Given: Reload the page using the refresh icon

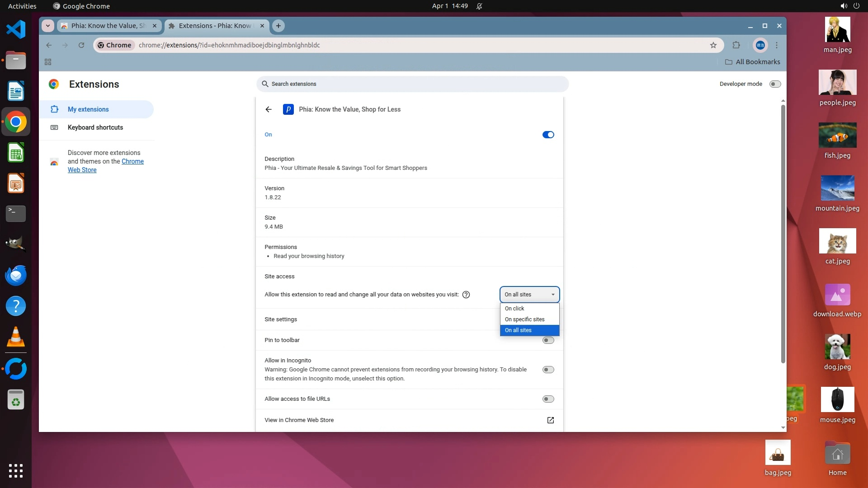Looking at the screenshot, I should click(x=81, y=45).
